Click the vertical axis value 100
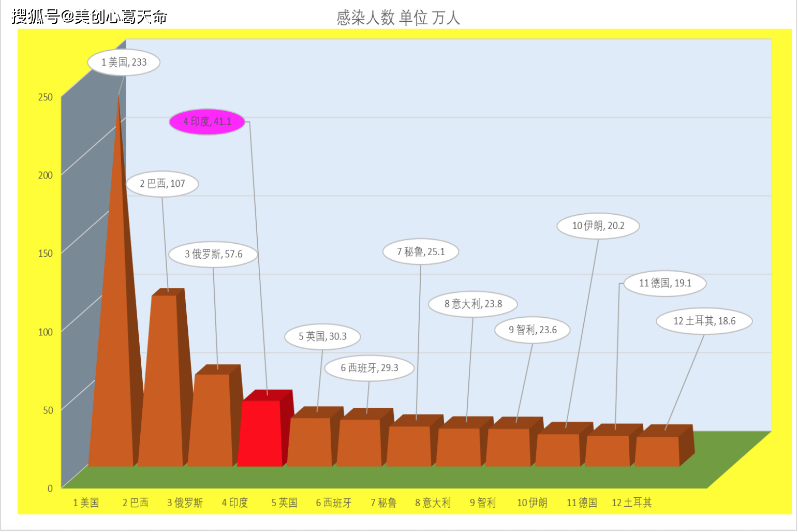798x532 pixels. [46, 332]
